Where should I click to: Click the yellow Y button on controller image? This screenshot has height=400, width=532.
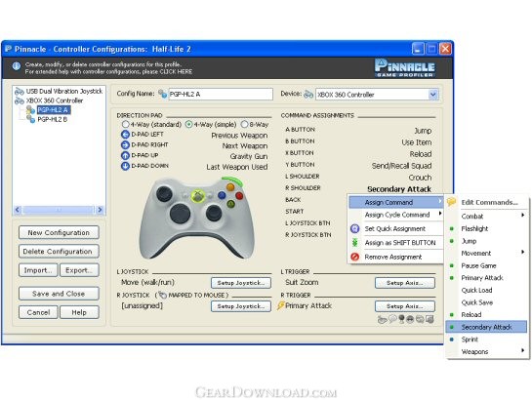[x=230, y=187]
